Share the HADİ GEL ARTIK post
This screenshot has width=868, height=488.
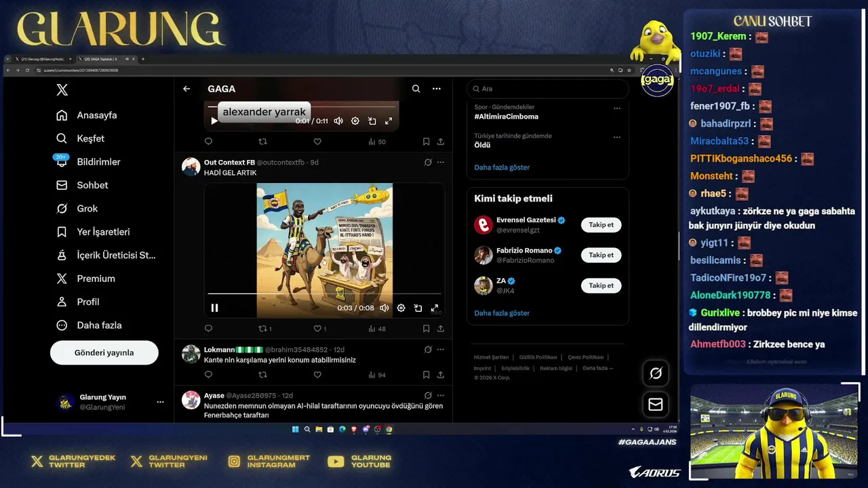click(x=441, y=329)
